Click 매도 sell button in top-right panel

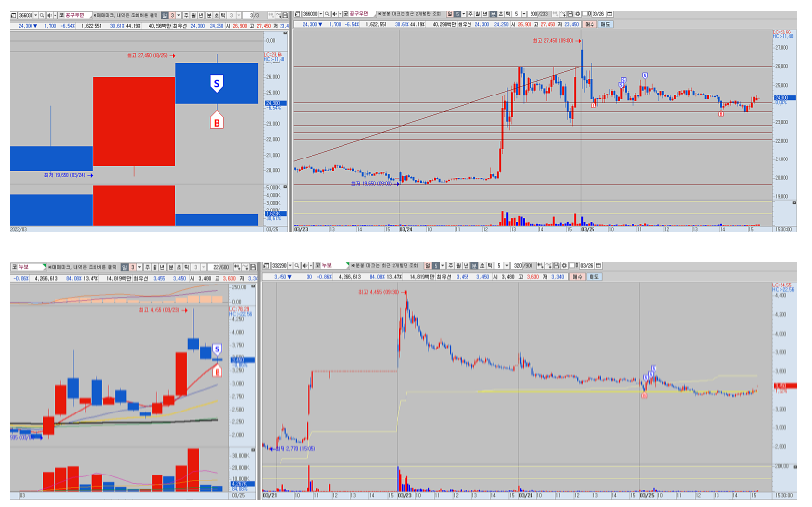pos(606,24)
